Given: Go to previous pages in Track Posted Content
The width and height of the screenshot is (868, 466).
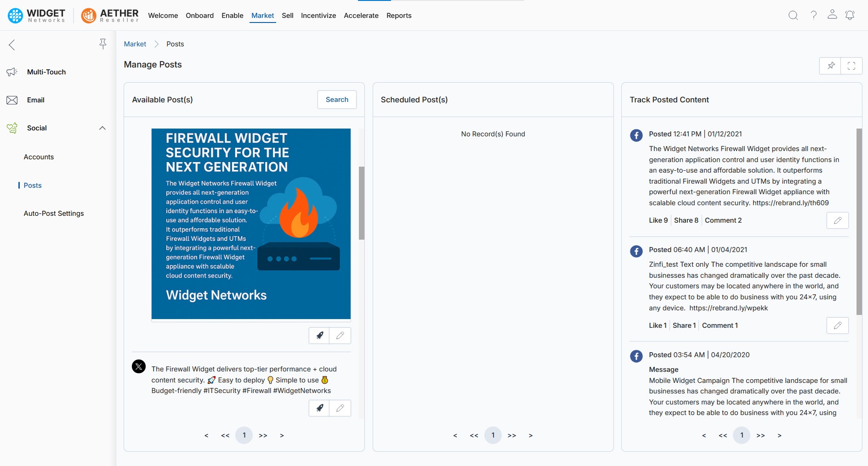Looking at the screenshot, I should 723,435.
